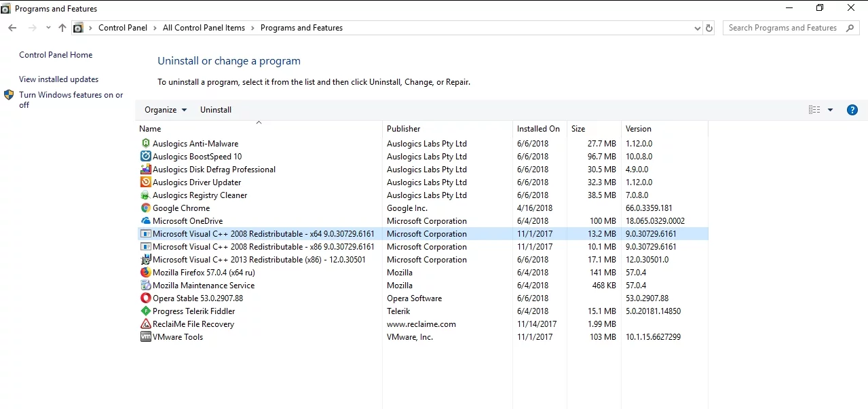Click the Uninstall toolbar button

pyautogui.click(x=216, y=110)
